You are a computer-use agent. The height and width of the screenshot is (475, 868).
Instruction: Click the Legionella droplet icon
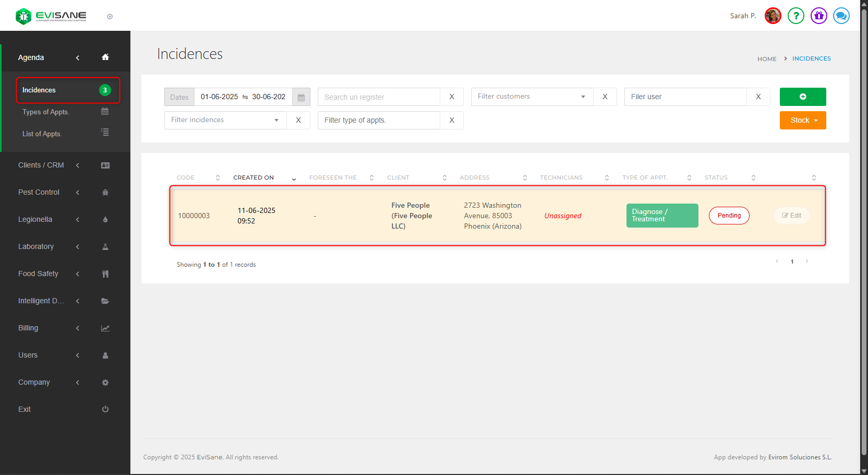[x=105, y=220]
